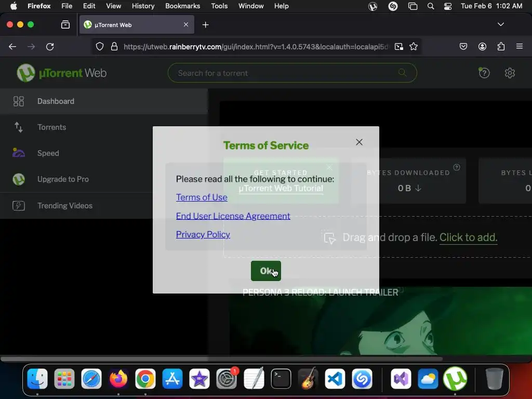Click the Firefox forward arrow
Image resolution: width=532 pixels, height=399 pixels.
[31, 46]
